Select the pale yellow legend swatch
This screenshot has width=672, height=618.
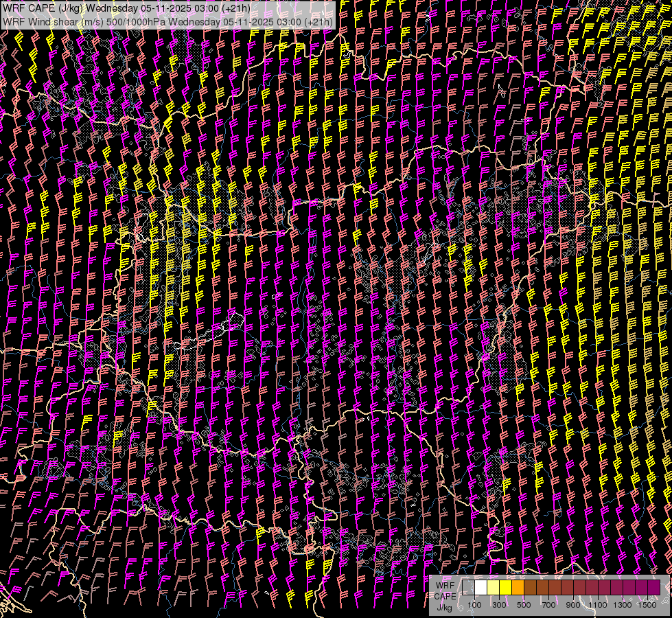pos(493,588)
